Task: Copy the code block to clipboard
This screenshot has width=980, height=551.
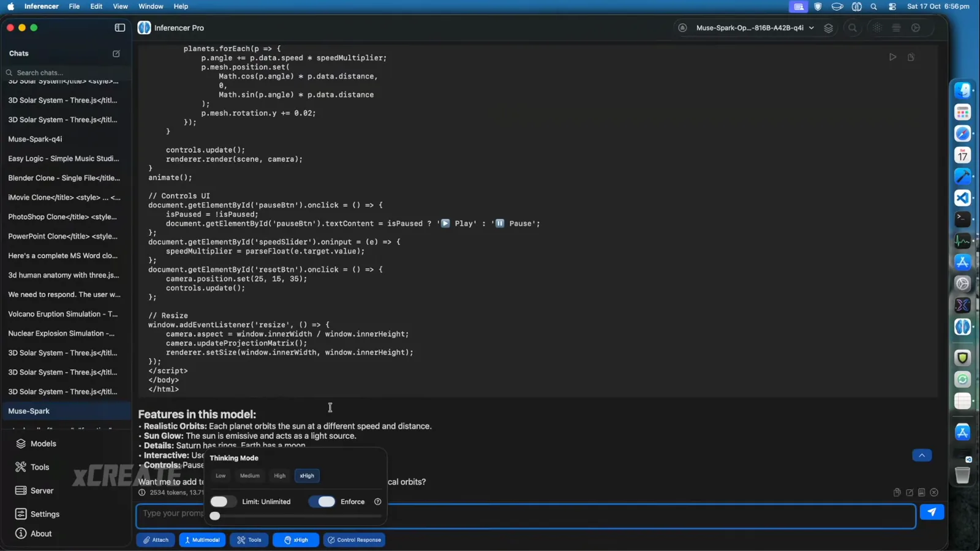Action: 911,57
